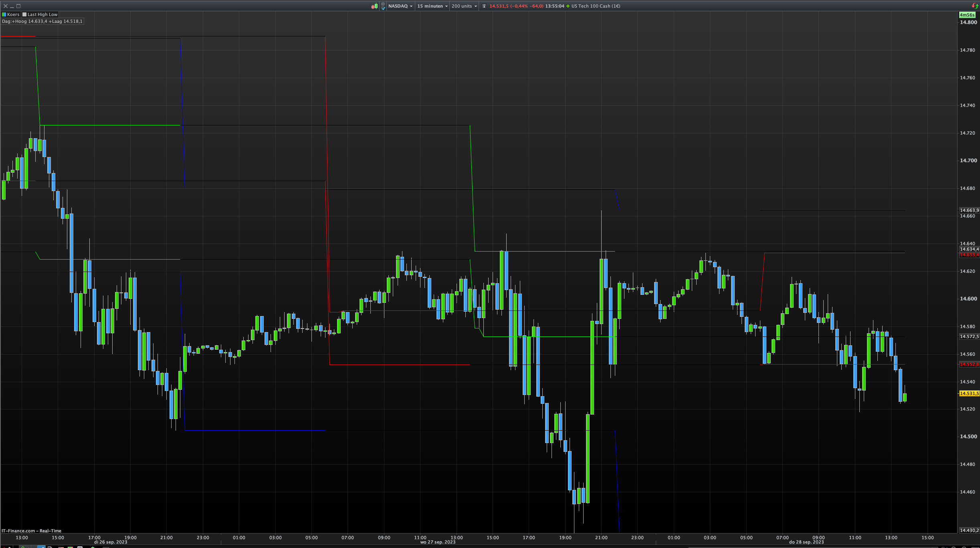
Task: Minimize the chart window
Action: [x=12, y=6]
